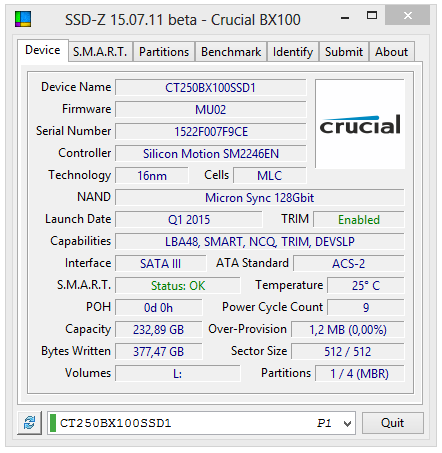Close the SSD-Z window
442x453 pixels.
tap(407, 15)
